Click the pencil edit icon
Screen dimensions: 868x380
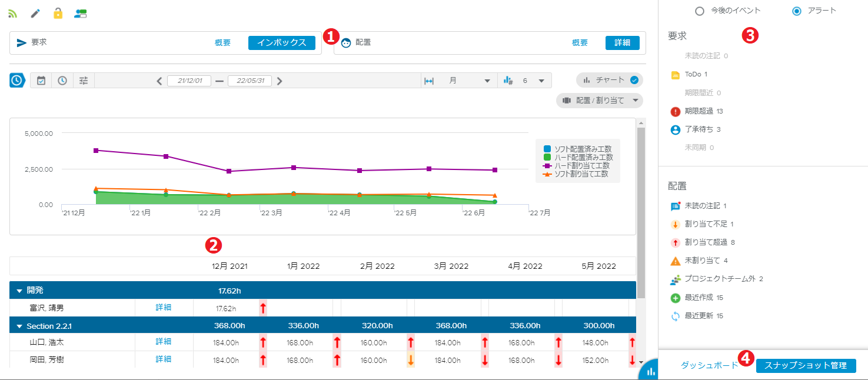coord(35,13)
